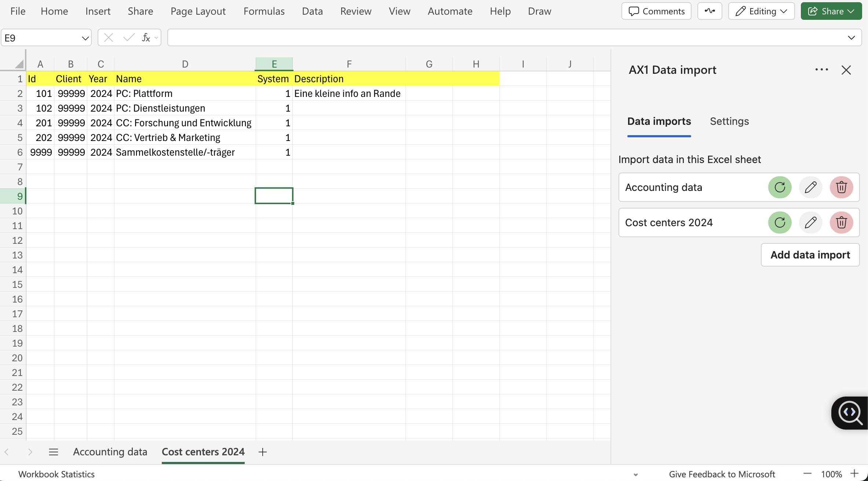Click into the formula bar input
The height and width of the screenshot is (481, 868).
pos(506,37)
